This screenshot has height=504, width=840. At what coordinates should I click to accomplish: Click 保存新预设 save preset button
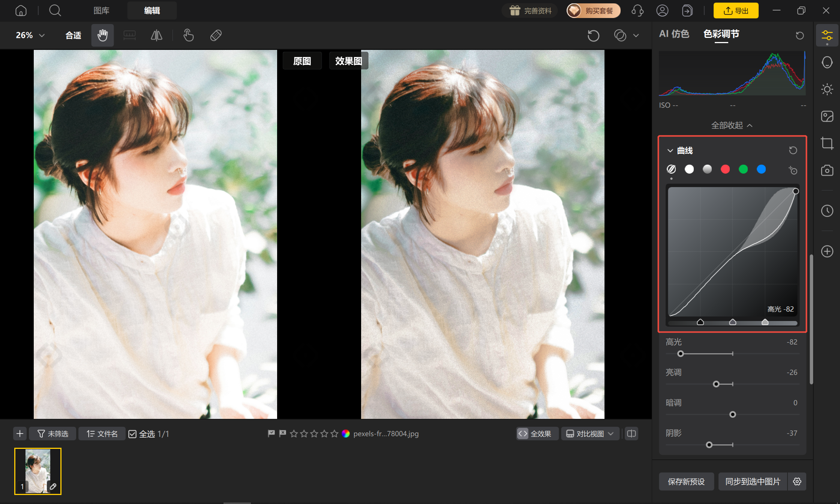point(686,481)
